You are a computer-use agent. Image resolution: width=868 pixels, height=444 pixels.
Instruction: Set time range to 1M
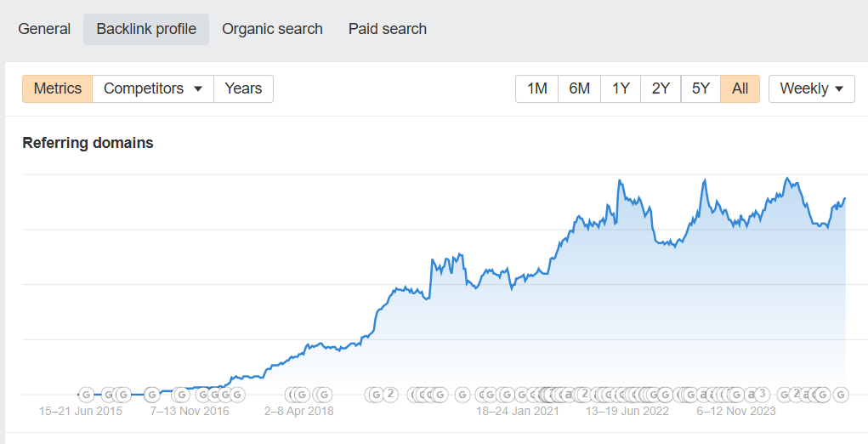[x=537, y=88]
